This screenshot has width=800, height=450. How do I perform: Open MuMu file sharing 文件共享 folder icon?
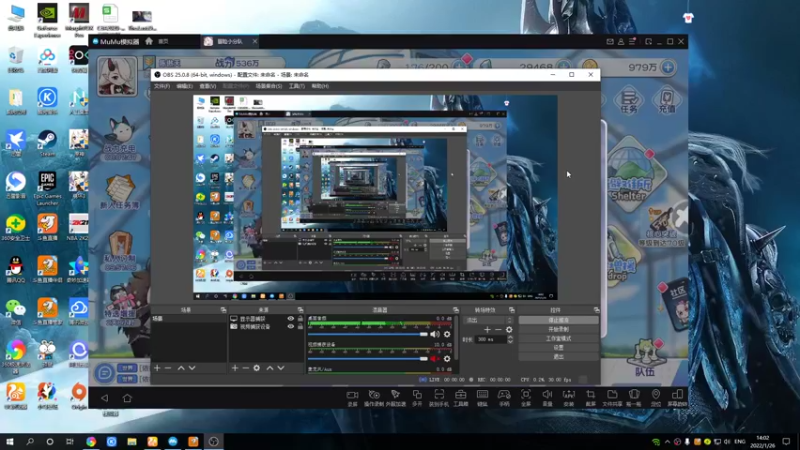(612, 398)
